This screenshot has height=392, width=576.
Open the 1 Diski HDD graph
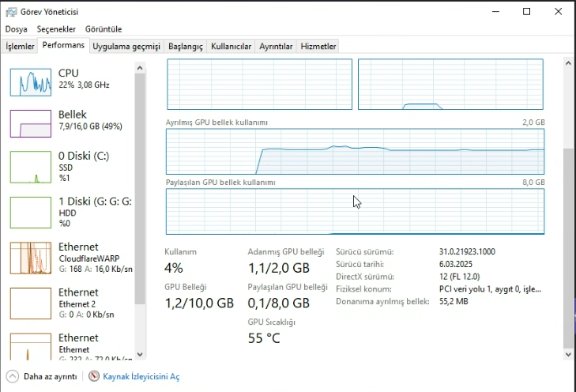(31, 212)
